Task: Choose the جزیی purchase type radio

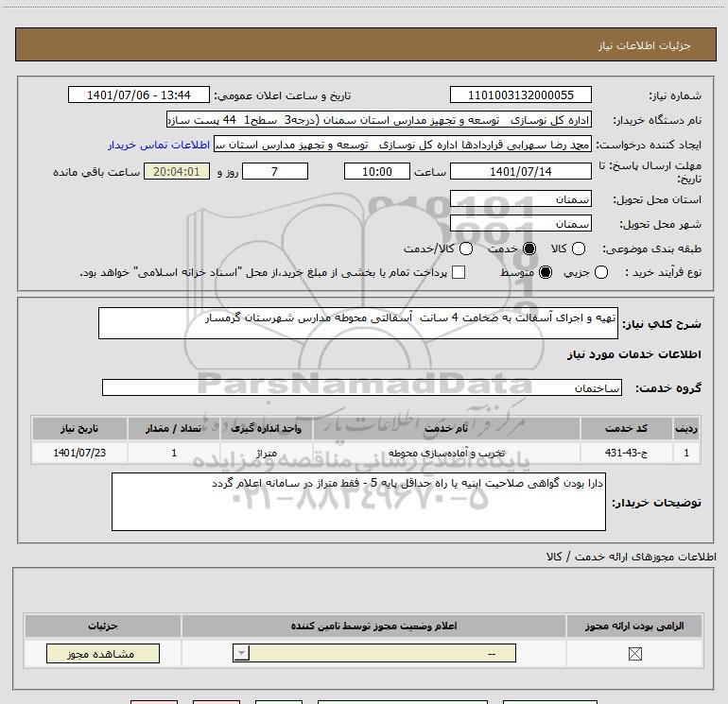Action: (x=600, y=272)
